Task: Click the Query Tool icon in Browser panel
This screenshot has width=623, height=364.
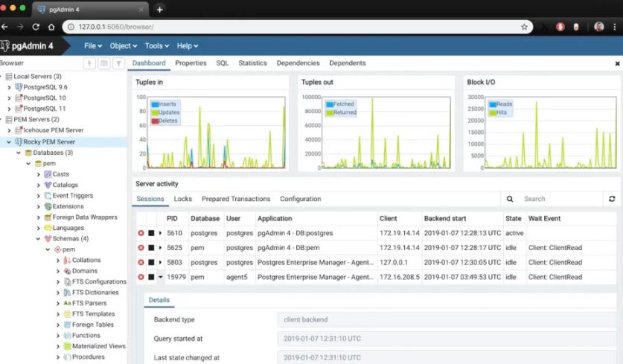Action: point(89,63)
